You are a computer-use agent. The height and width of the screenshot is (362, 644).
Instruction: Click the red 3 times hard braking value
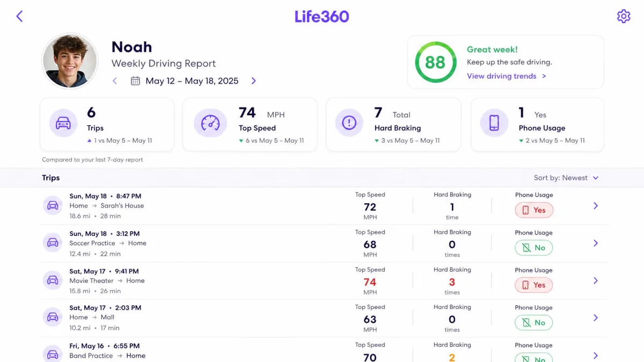[452, 282]
